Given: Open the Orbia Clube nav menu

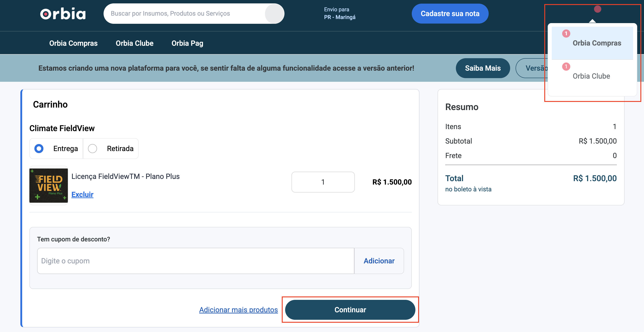Looking at the screenshot, I should pyautogui.click(x=135, y=43).
